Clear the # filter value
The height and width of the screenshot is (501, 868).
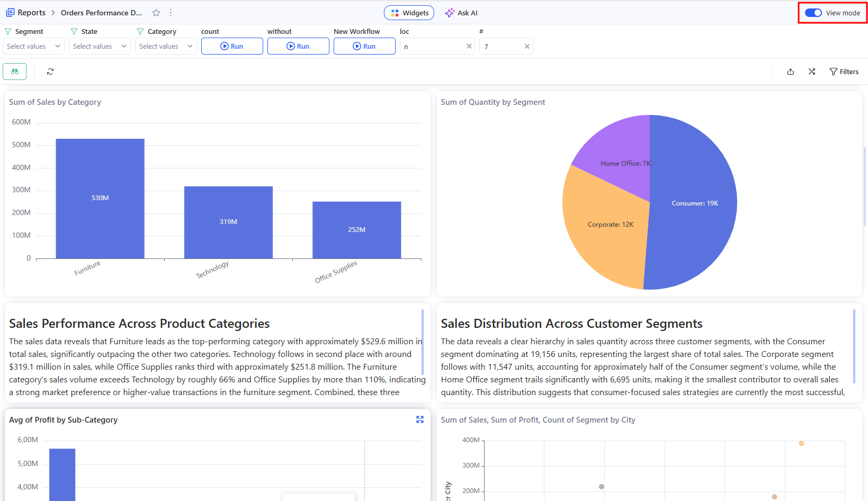(x=527, y=47)
